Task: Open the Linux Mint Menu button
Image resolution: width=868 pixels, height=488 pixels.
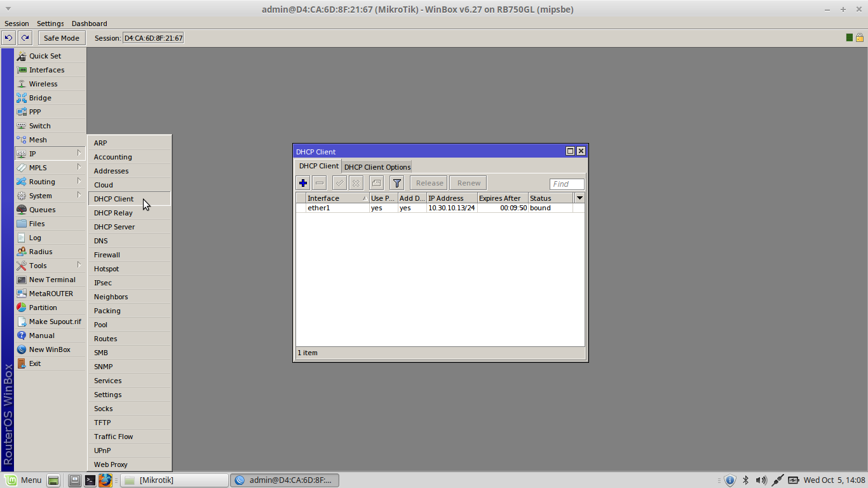Action: [23, 480]
